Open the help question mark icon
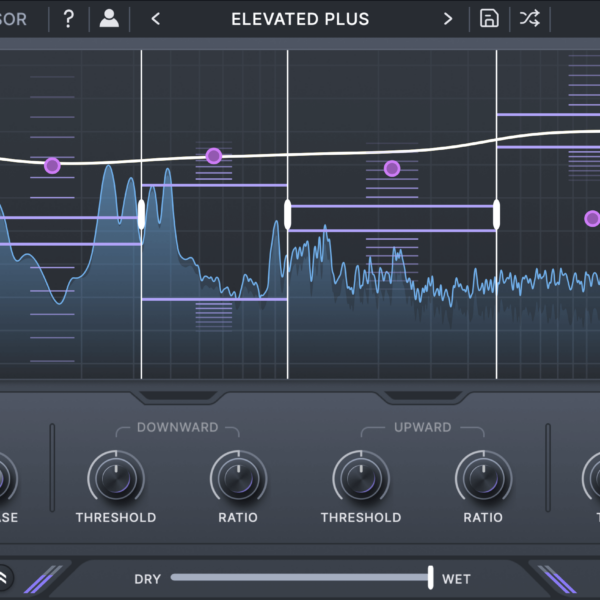This screenshot has width=600, height=600. tap(68, 19)
